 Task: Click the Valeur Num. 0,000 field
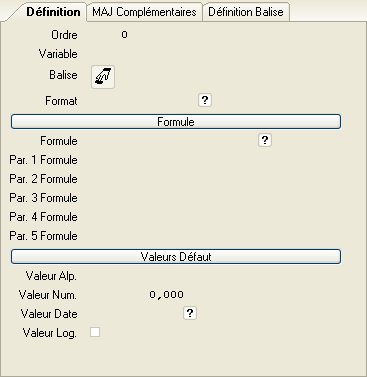coord(133,295)
